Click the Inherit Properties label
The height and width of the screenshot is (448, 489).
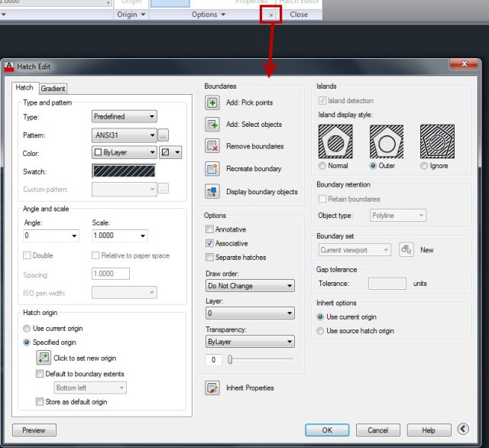(x=250, y=388)
